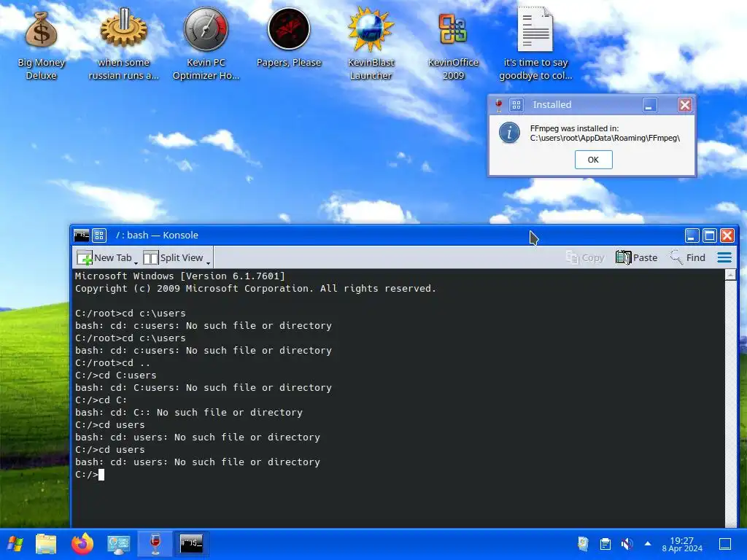Switch to the Wine task in the taskbar

tap(155, 544)
